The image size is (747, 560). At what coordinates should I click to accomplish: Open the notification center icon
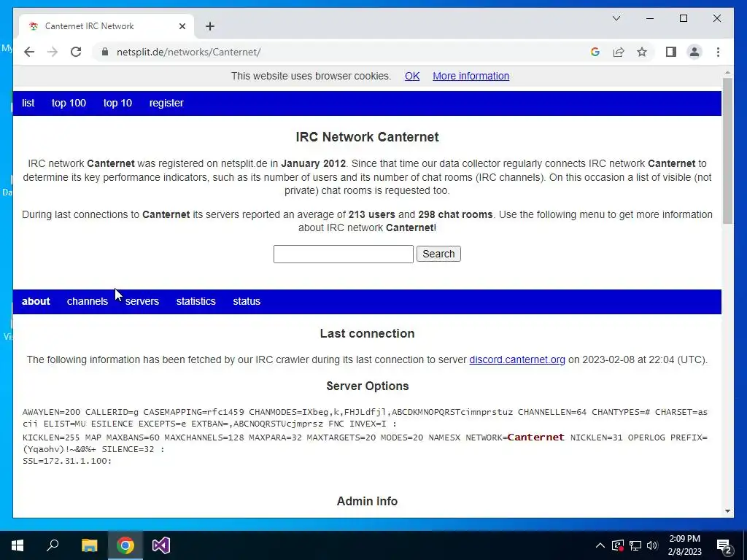pyautogui.click(x=724, y=545)
